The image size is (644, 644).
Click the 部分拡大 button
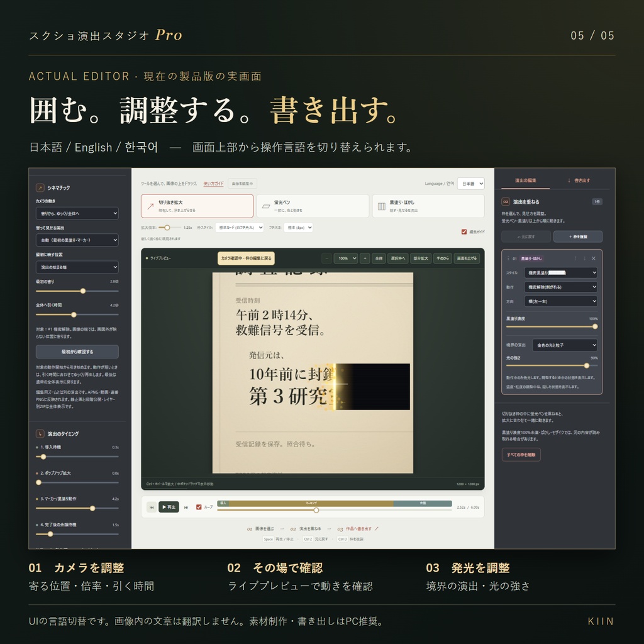point(421,258)
